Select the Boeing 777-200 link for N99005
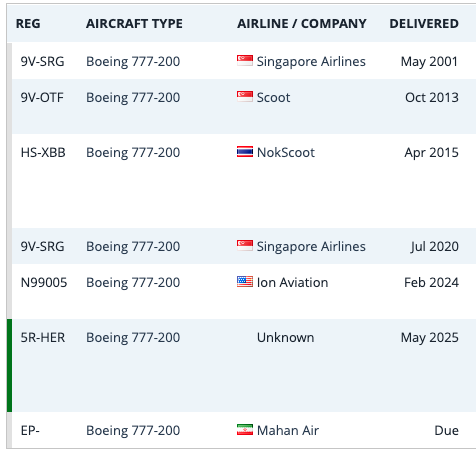This screenshot has height=450, width=476. [x=133, y=283]
